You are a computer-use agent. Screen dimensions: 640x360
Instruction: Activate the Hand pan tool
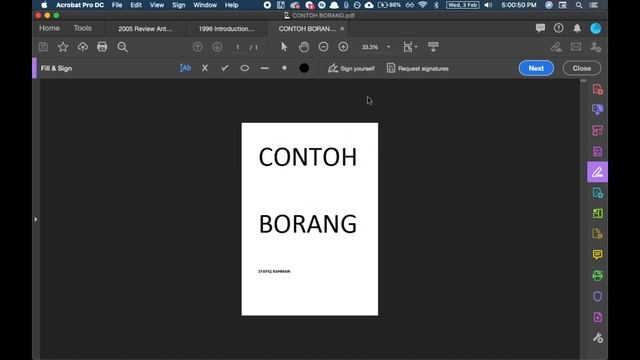[304, 47]
